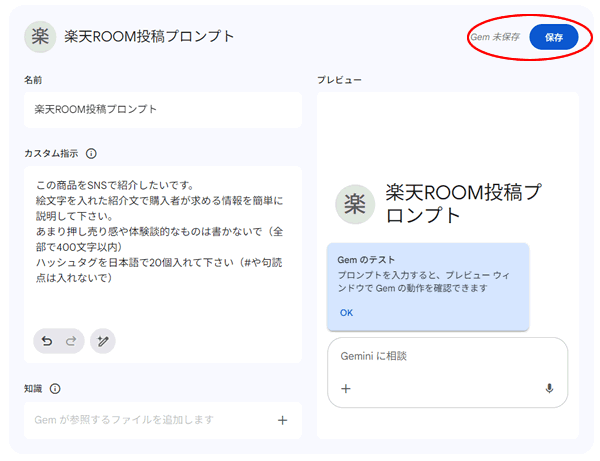Click the Gem avatar 楽 in the header
This screenshot has width=600, height=461.
[x=40, y=37]
